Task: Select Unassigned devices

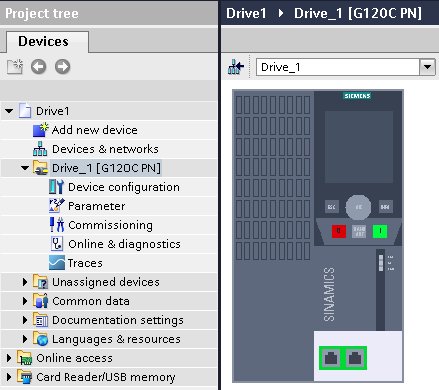Action: (x=106, y=282)
